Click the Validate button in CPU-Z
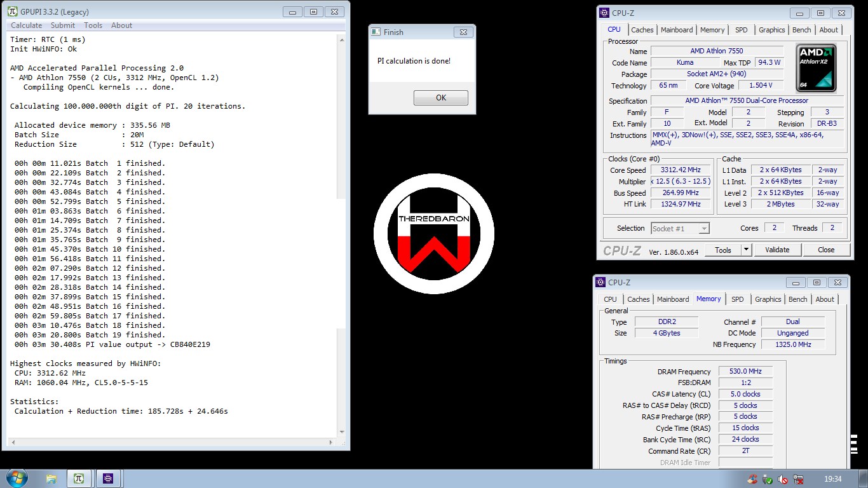 coord(777,250)
